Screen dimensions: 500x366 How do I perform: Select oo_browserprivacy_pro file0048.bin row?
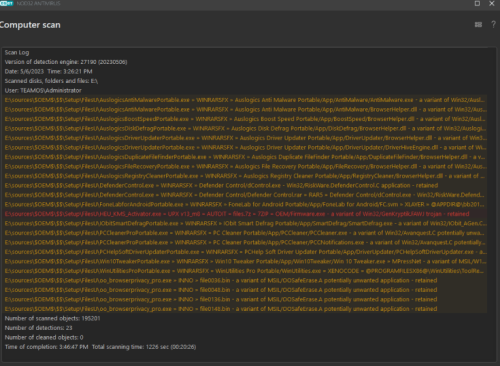click(x=245, y=290)
